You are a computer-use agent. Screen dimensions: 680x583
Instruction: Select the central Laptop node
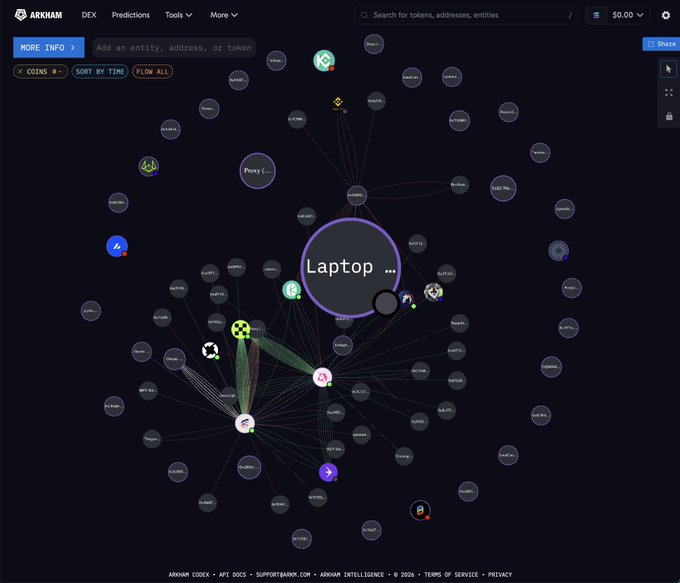click(x=350, y=267)
